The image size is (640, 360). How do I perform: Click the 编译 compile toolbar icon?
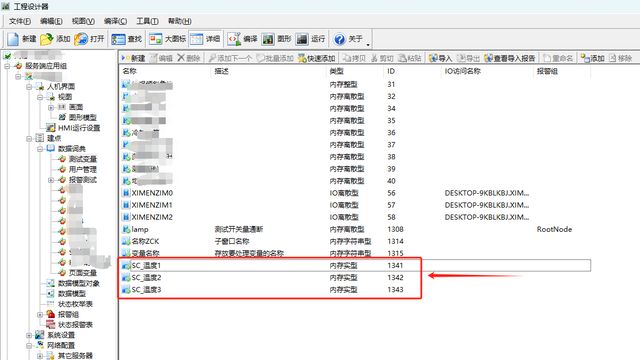click(x=234, y=39)
